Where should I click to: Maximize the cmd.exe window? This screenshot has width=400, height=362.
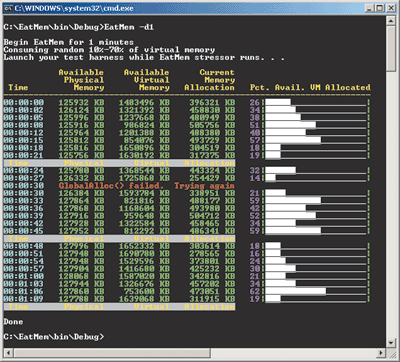(x=380, y=8)
